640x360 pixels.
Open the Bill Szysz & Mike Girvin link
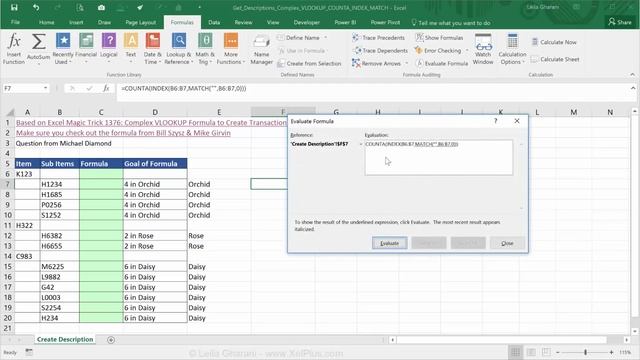click(x=123, y=133)
